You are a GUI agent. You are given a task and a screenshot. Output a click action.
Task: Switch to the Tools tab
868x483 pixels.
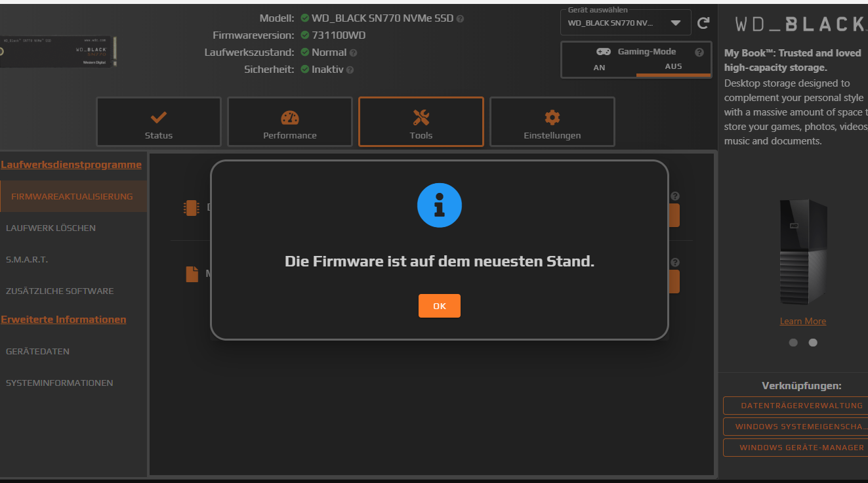coord(421,122)
